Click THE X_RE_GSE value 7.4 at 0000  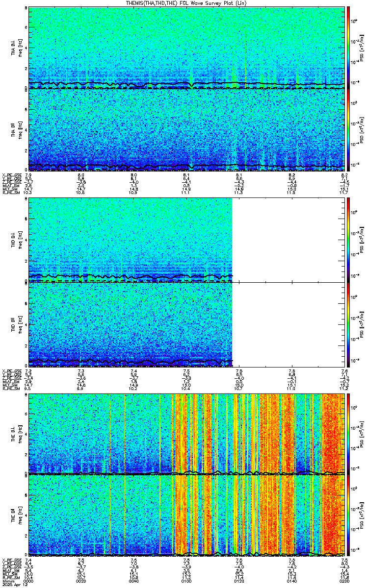pos(28,560)
